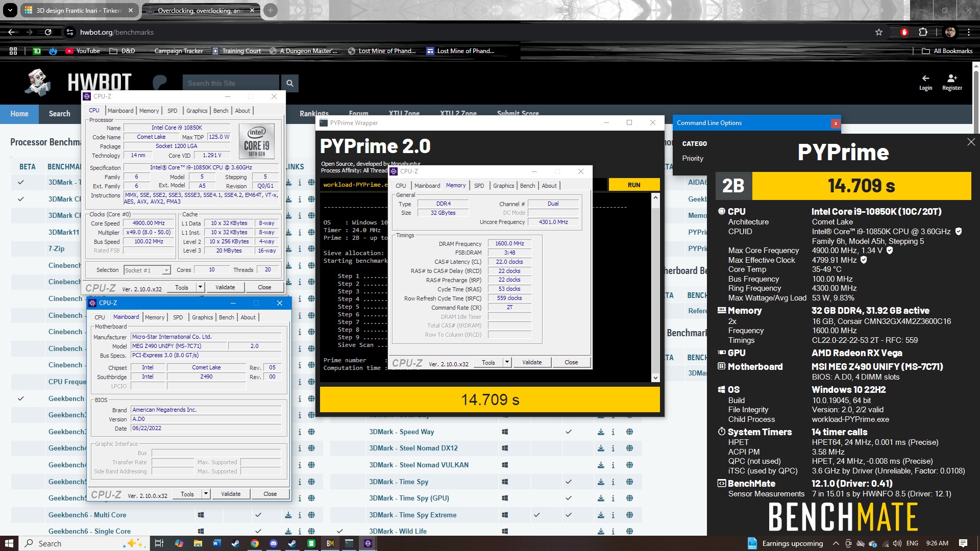Open Windows Task View button
980x551 pixels.
pyautogui.click(x=159, y=543)
